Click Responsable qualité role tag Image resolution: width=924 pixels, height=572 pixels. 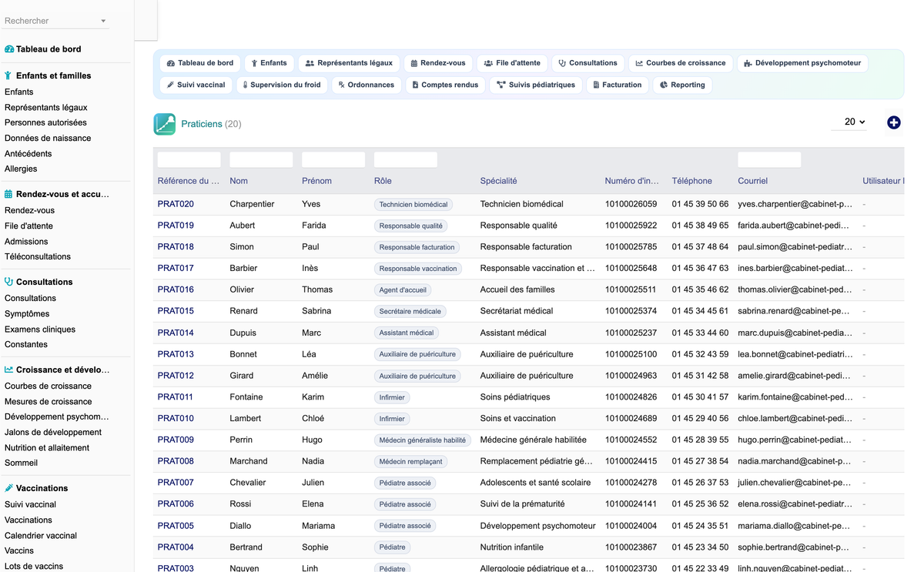[410, 226]
